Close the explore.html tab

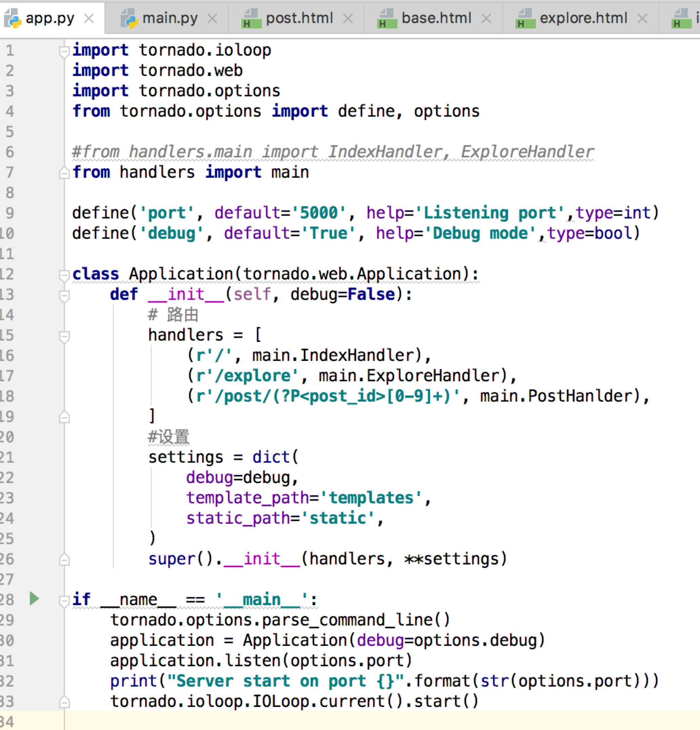[642, 18]
